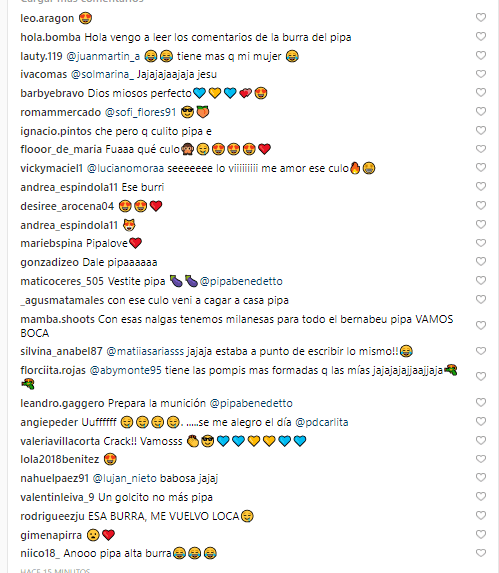The width and height of the screenshot is (499, 573).
Task: Like barbyebravo's comment with heart icon
Action: click(481, 92)
